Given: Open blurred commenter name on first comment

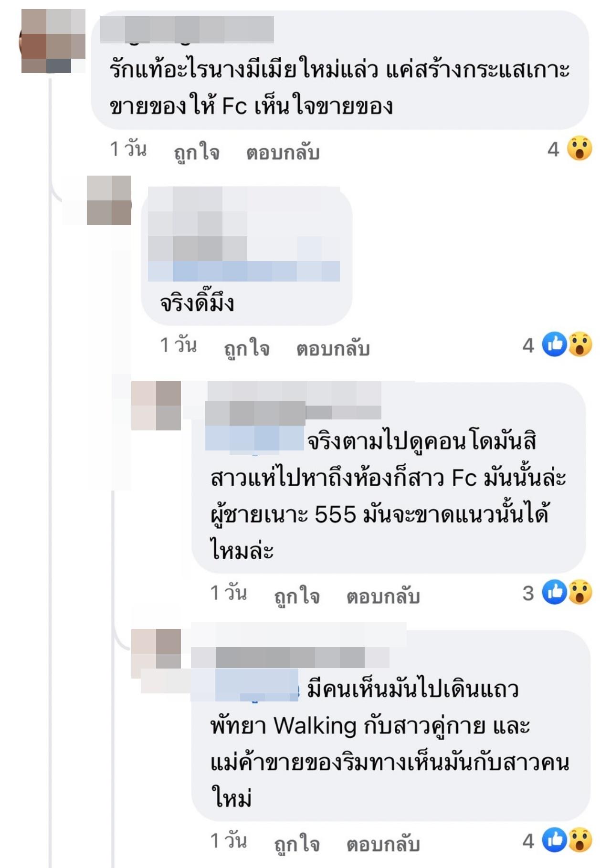Looking at the screenshot, I should pos(187,30).
